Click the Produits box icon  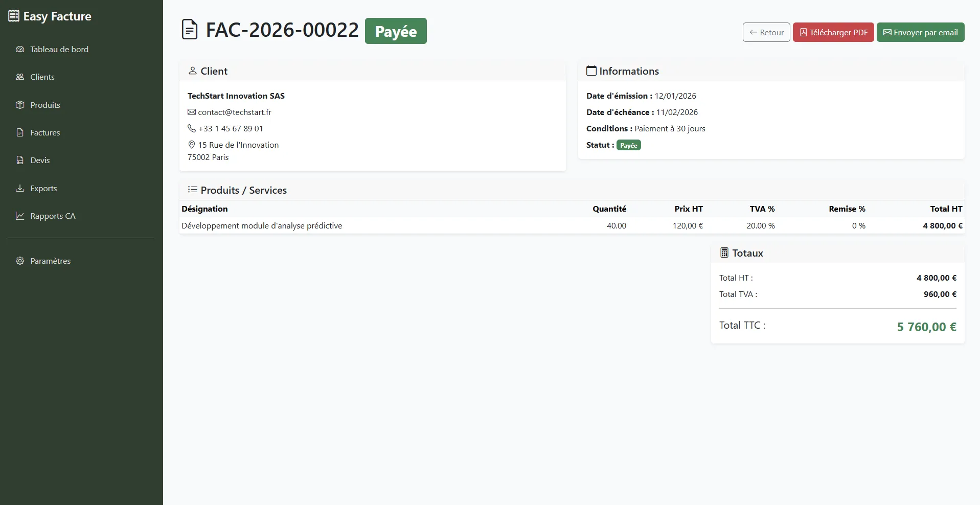(20, 105)
